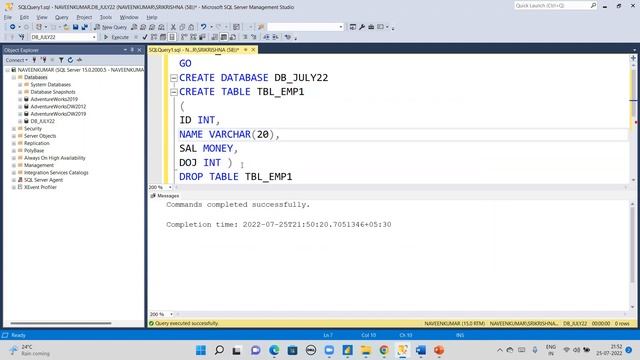Click the New Query toolbar button
The width and height of the screenshot is (640, 360).
tap(110, 27)
